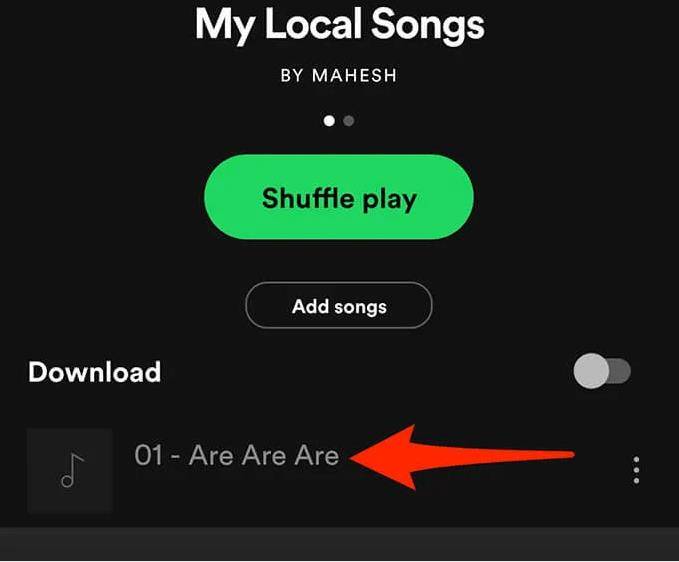Open the BY MAHESH profile link
Viewport: 679px width, 562px height.
point(339,75)
